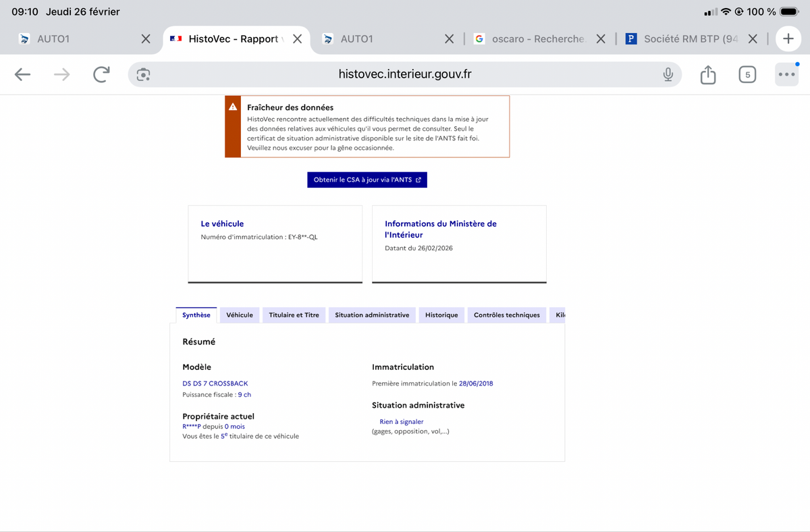Close the first AUTO1 tab
Image resolution: width=810 pixels, height=532 pixels.
point(146,38)
